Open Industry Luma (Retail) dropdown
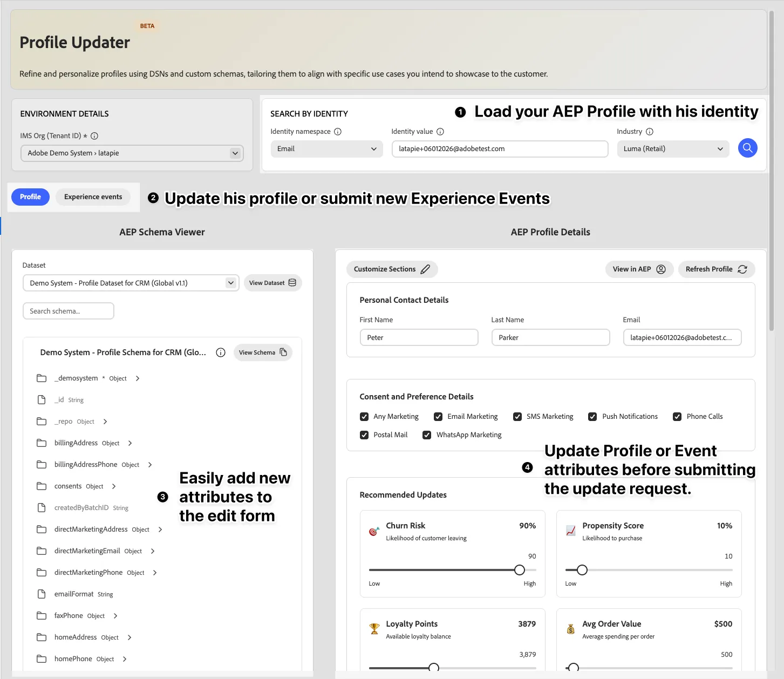The width and height of the screenshot is (784, 679). 673,149
